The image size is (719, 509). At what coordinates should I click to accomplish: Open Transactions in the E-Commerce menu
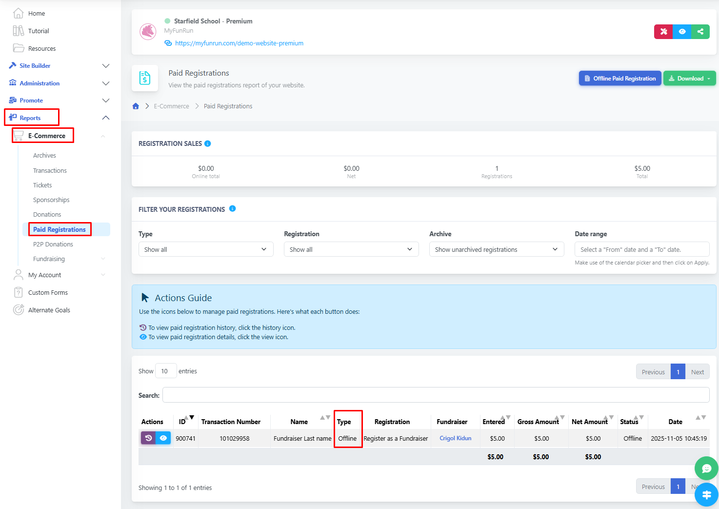[50, 170]
